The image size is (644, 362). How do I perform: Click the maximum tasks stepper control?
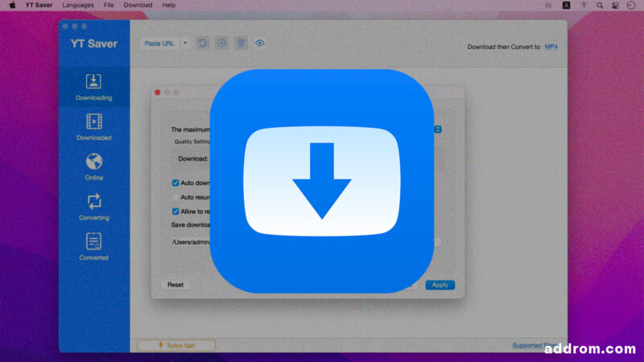click(x=438, y=130)
